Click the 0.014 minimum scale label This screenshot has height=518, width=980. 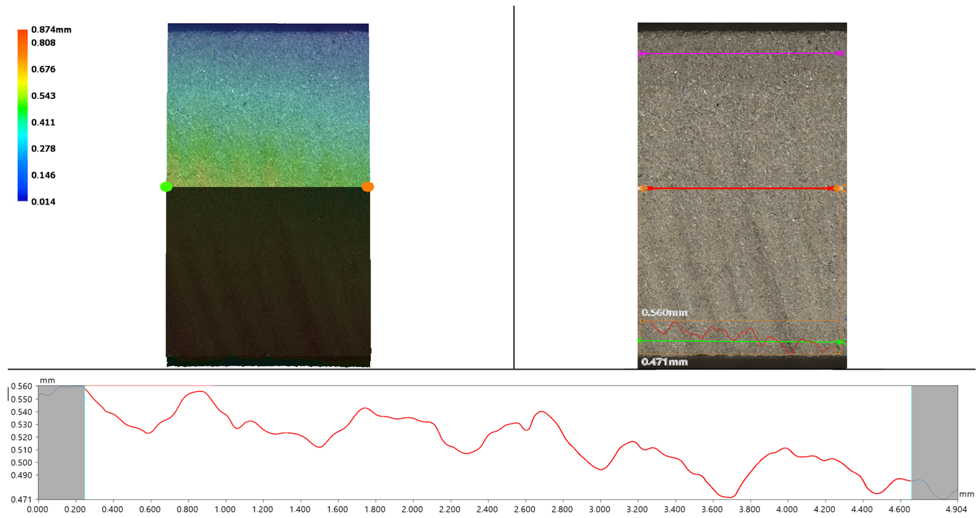(43, 202)
